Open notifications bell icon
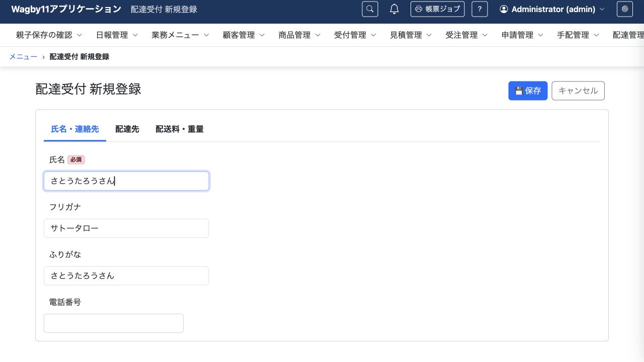Image resolution: width=644 pixels, height=362 pixels. 394,9
